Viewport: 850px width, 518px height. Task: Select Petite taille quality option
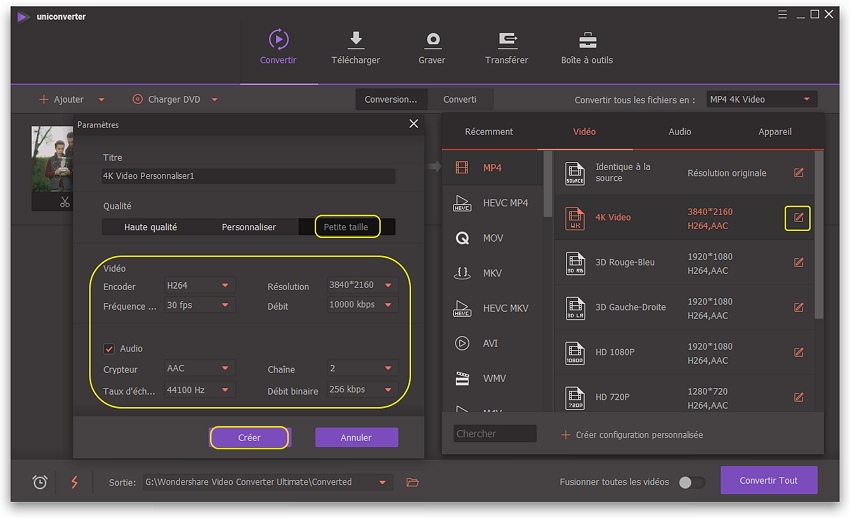point(346,227)
